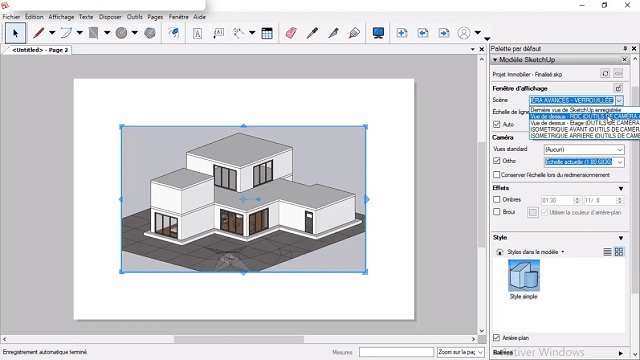Open the Édition menu
The width and height of the screenshot is (640, 360).
tap(34, 17)
